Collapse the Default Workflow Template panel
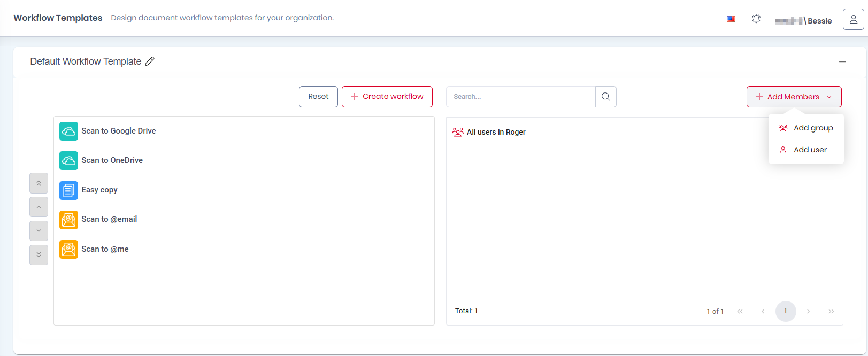Screen dimensions: 868x356 (x=842, y=62)
